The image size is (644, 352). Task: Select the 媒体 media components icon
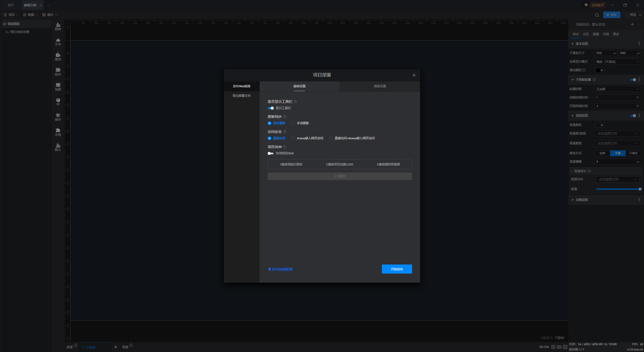click(x=58, y=56)
